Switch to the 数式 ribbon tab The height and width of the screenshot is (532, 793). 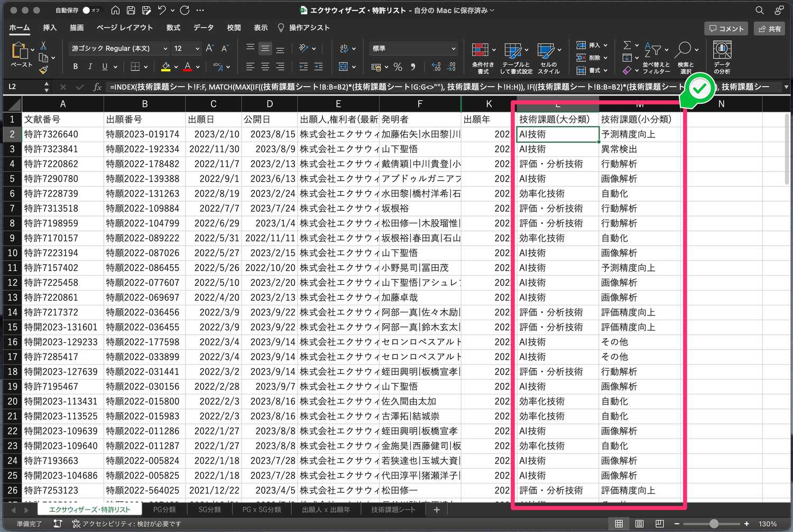click(x=173, y=27)
